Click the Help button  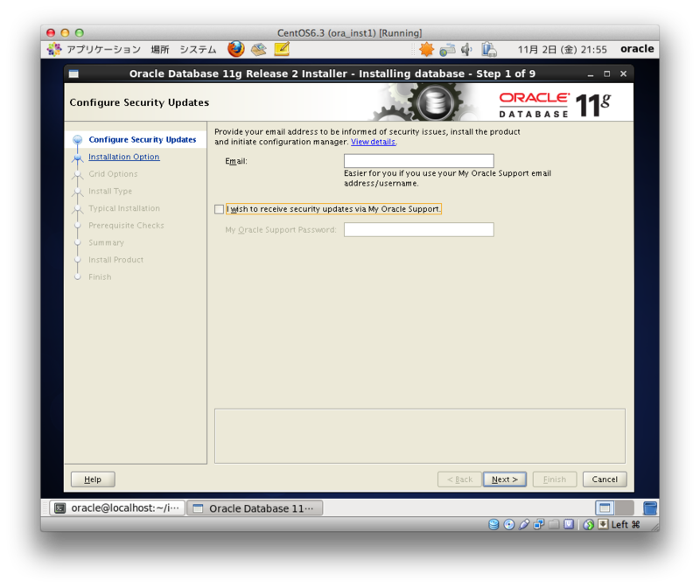click(93, 479)
